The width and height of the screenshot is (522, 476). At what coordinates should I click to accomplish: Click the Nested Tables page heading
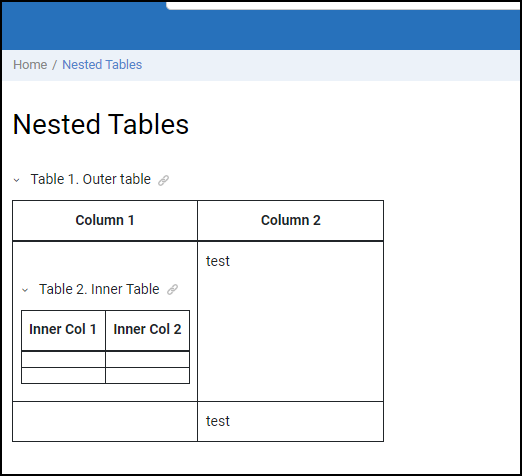(x=101, y=124)
